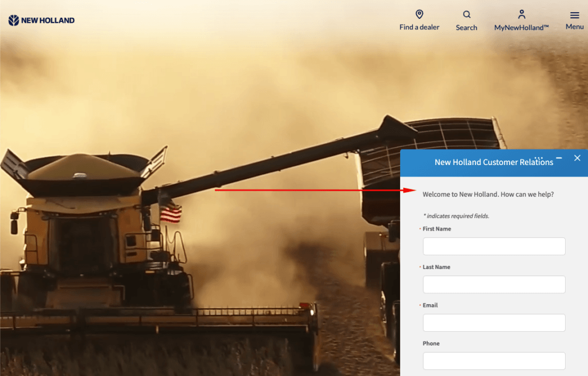Click the Email input field
Viewport: 588px width, 376px height.
[494, 323]
